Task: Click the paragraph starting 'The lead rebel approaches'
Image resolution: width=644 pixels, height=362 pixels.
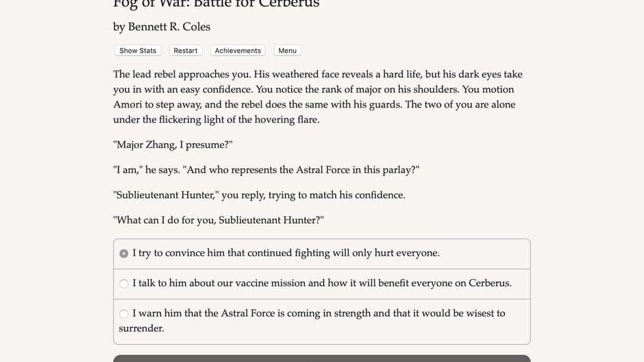Action: pos(318,97)
